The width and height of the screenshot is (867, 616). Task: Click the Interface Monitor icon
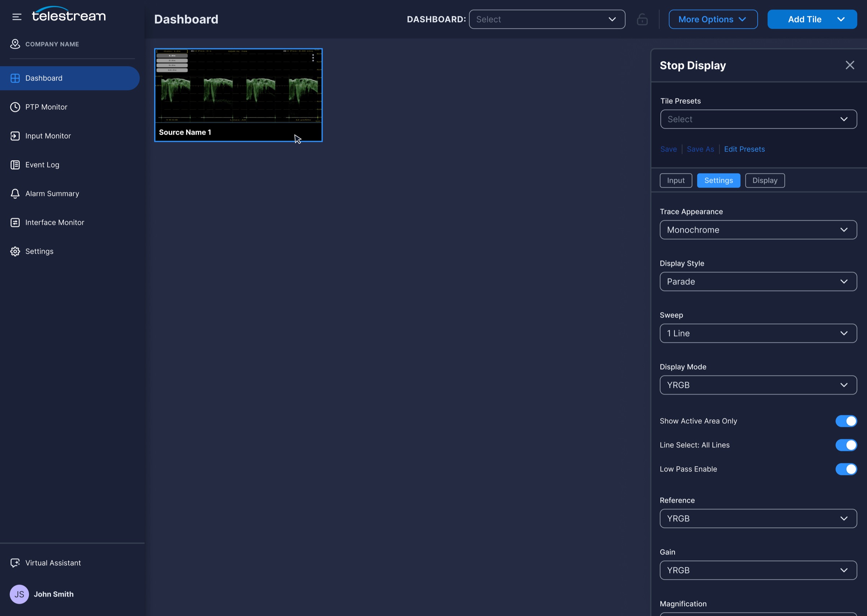(15, 222)
